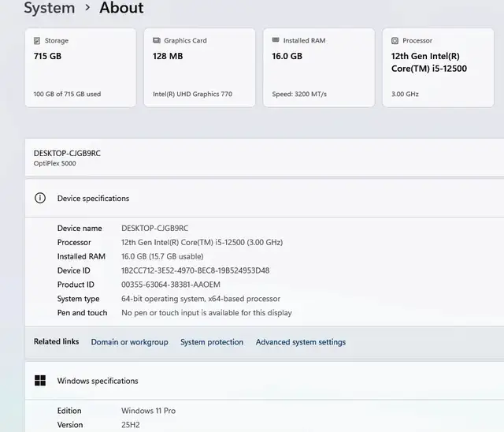Image resolution: width=504 pixels, height=432 pixels.
Task: Click the No pen or touch input text
Action: click(x=206, y=313)
